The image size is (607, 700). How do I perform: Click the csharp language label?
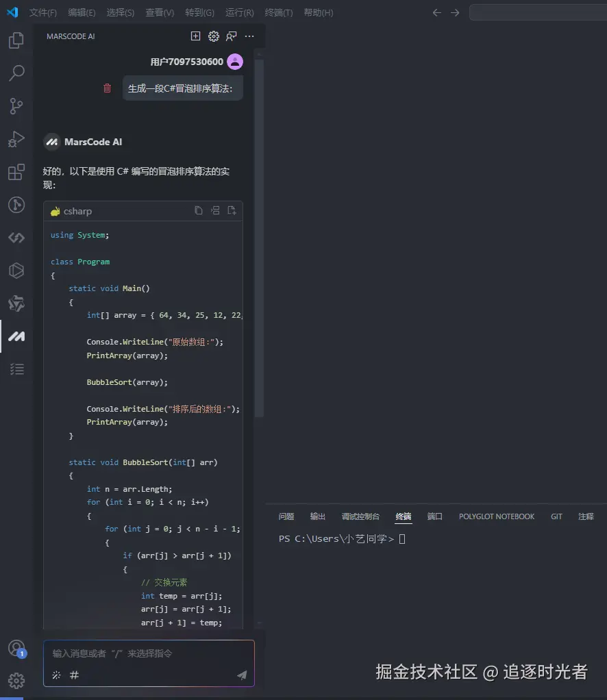(x=77, y=211)
